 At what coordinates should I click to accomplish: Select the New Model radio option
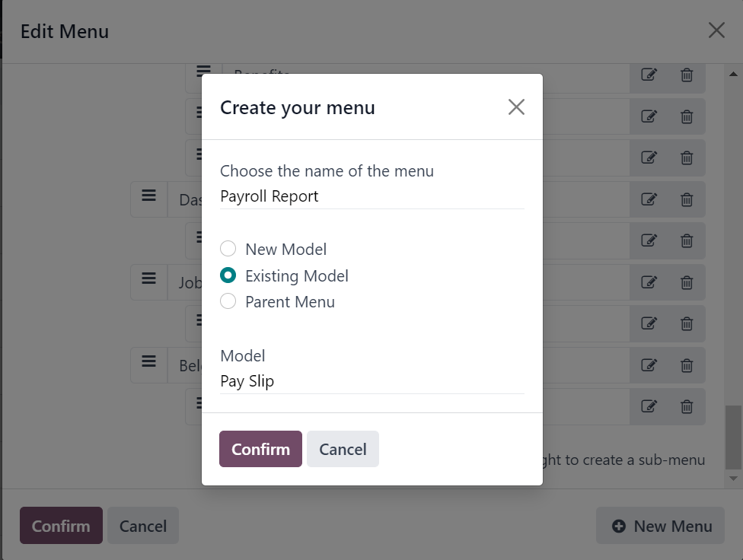click(228, 249)
